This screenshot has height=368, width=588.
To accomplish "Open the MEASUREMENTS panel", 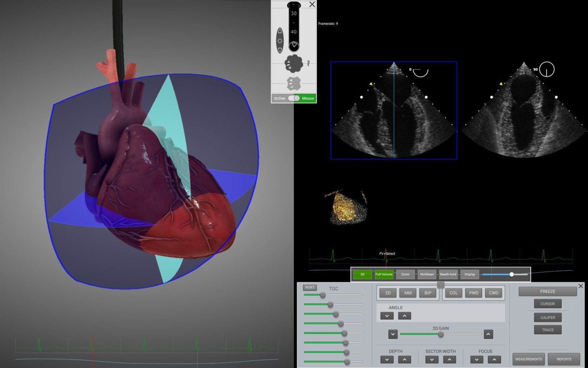I will click(x=528, y=359).
